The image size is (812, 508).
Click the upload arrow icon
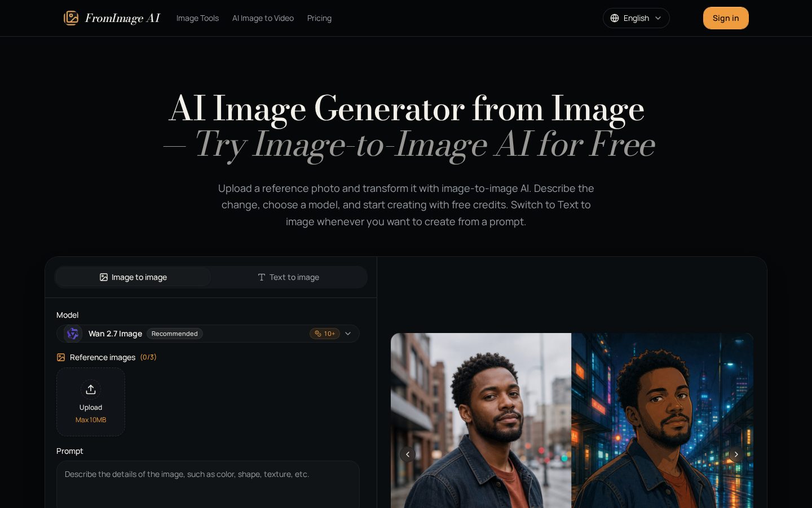click(x=91, y=389)
